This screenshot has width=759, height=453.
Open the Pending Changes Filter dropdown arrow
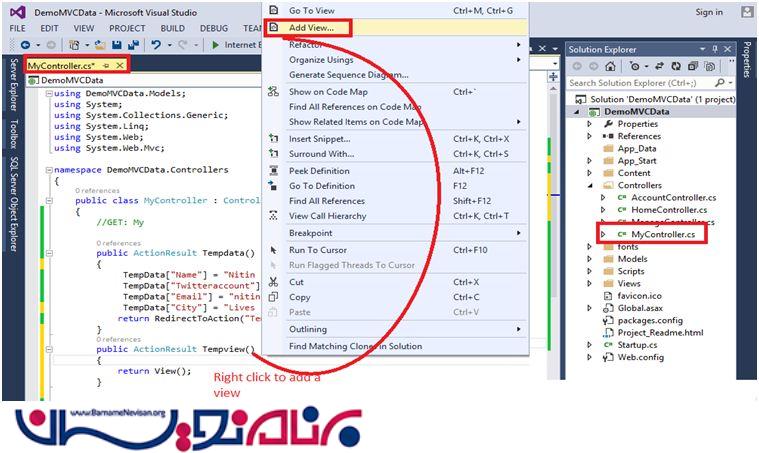click(x=646, y=66)
